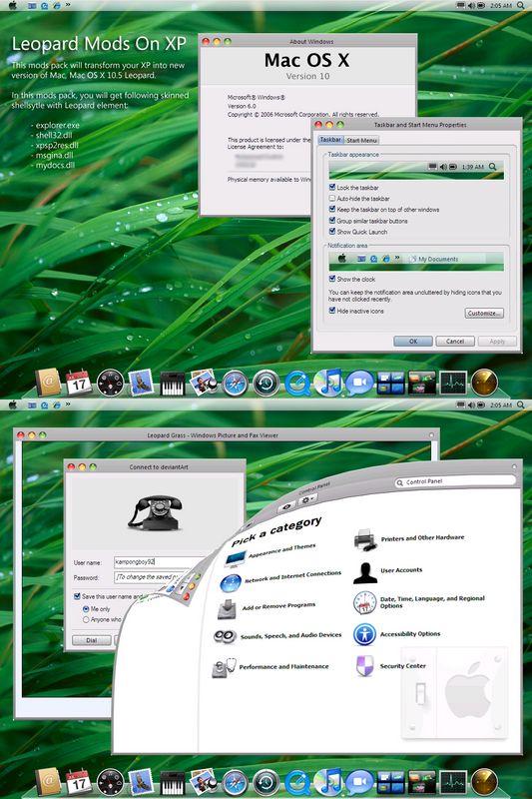The width and height of the screenshot is (532, 799).
Task: Expand Quick Launch chevron above Picture and Fax Viewer
Action: point(68,404)
